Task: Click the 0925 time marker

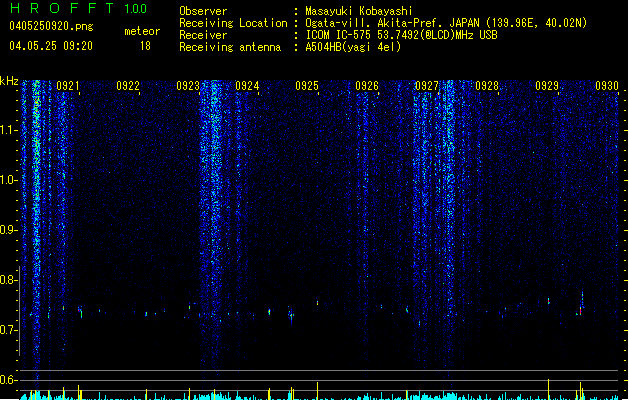Action: pos(307,86)
